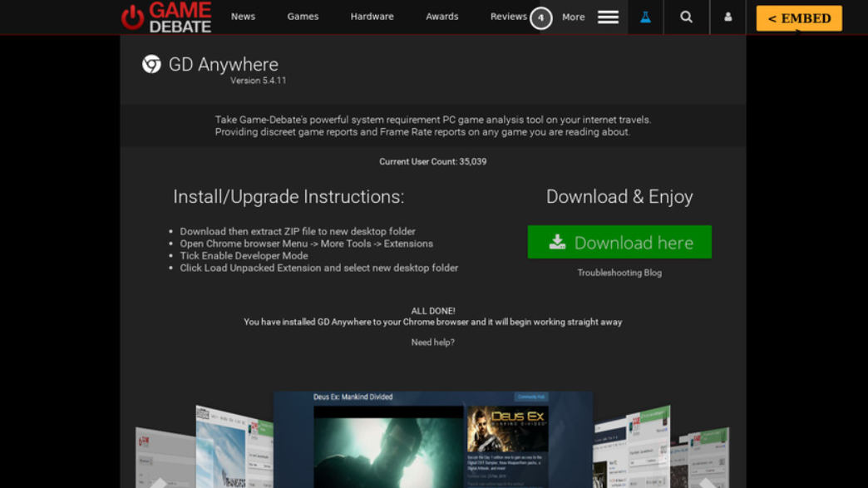Click the Download & Enjoy heading
This screenshot has width=868, height=488.
(x=619, y=197)
